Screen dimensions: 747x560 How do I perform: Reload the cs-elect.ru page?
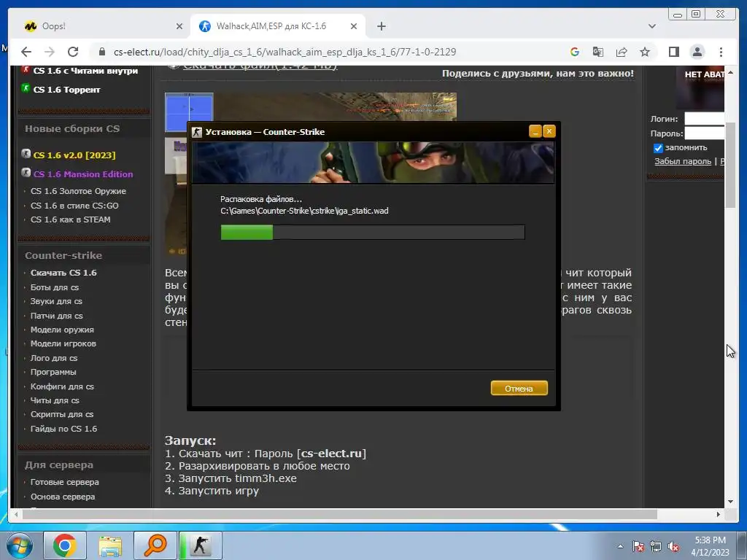coord(73,52)
